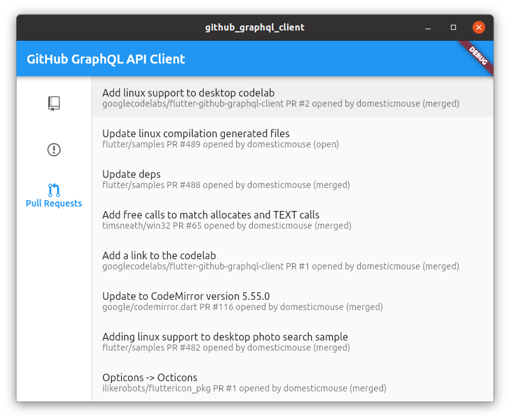Click the google/codemirror.dart PR #116 subtitle
510x420 pixels.
pyautogui.click(x=243, y=307)
